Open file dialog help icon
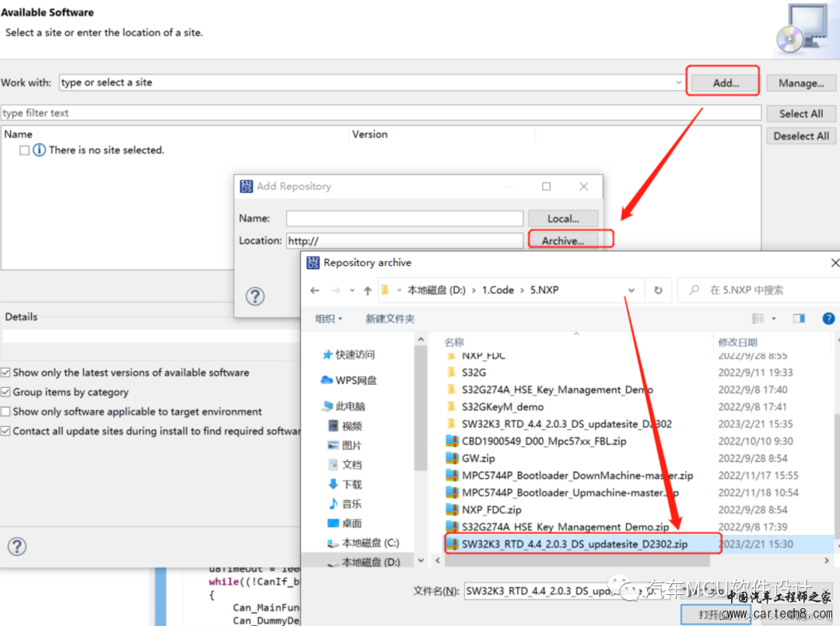 click(x=828, y=319)
